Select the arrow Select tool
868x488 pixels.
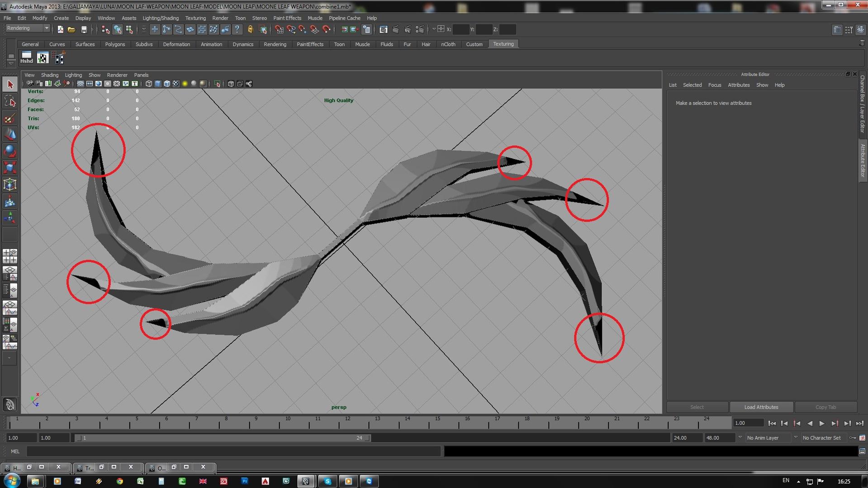pos(10,84)
